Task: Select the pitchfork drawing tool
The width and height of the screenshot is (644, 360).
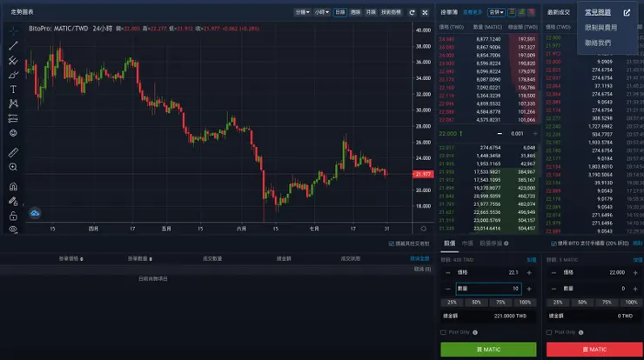Action: (x=13, y=60)
